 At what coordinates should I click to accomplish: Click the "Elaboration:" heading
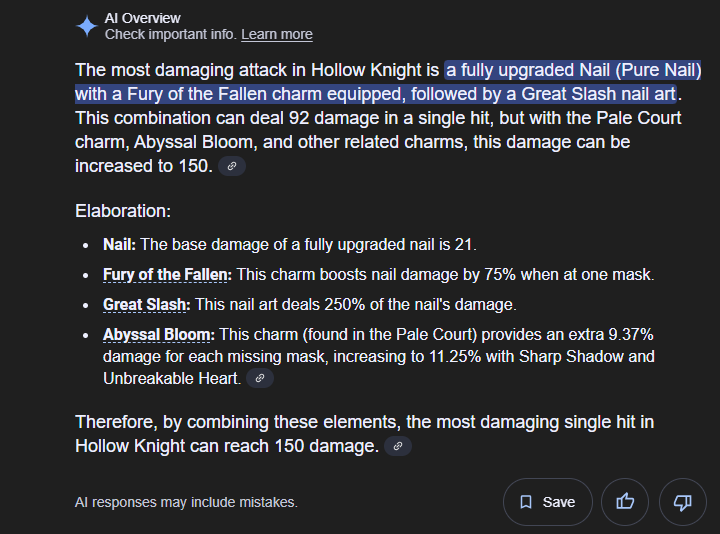tap(123, 211)
